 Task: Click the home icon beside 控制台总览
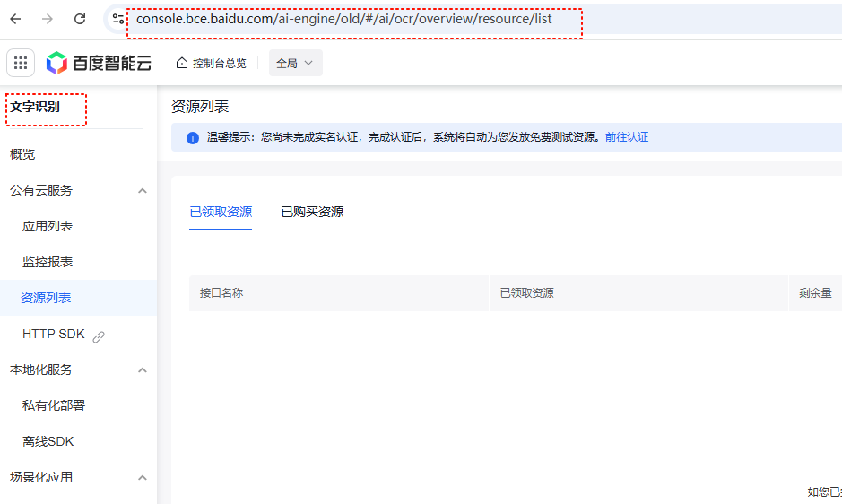coord(182,63)
